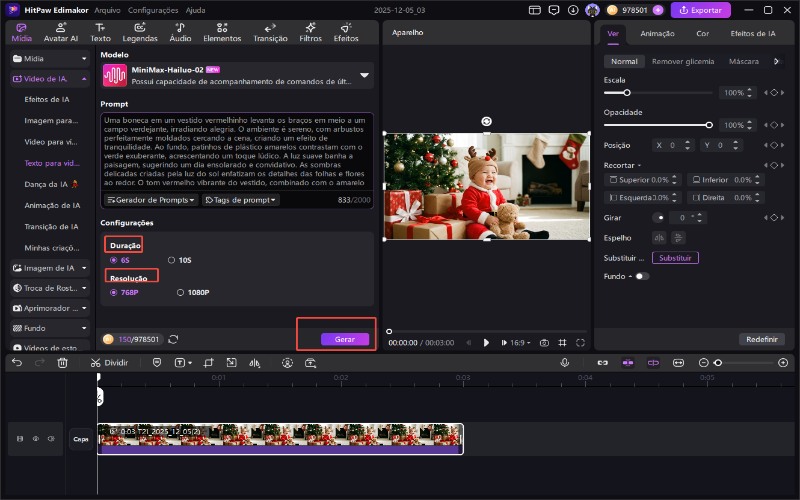
Task: Click the marker shield icon
Action: (157, 363)
